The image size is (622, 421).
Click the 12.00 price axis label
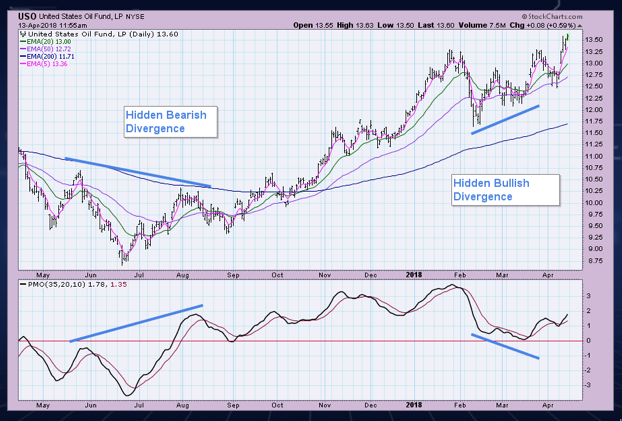593,110
